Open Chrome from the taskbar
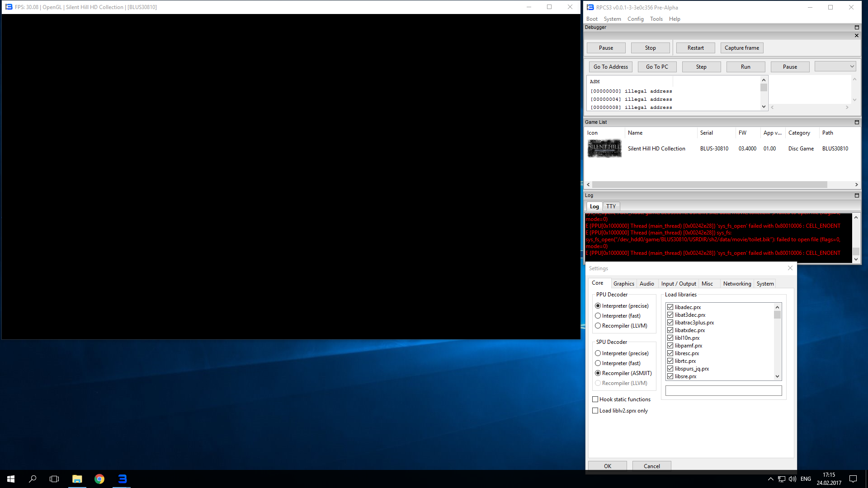This screenshot has height=488, width=868. [x=99, y=479]
